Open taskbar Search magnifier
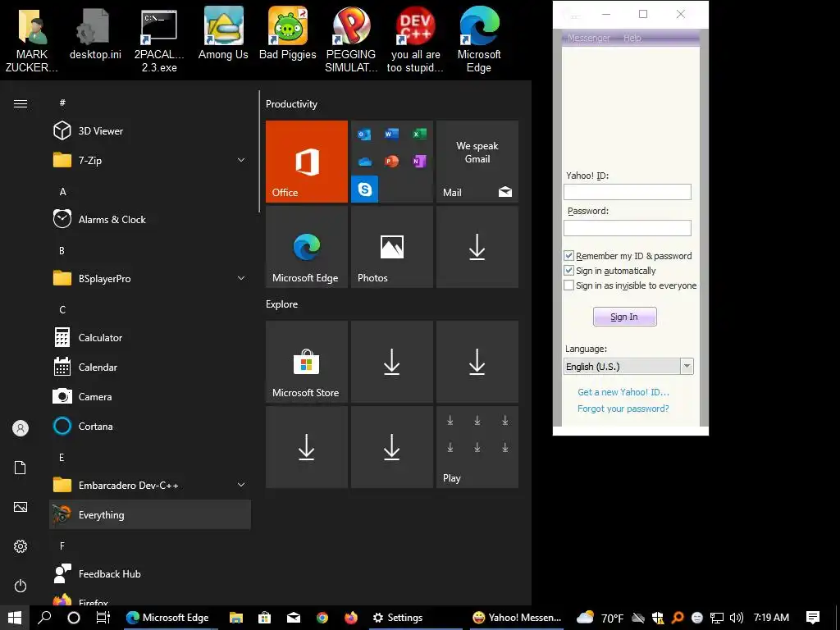This screenshot has height=630, width=840. click(44, 618)
